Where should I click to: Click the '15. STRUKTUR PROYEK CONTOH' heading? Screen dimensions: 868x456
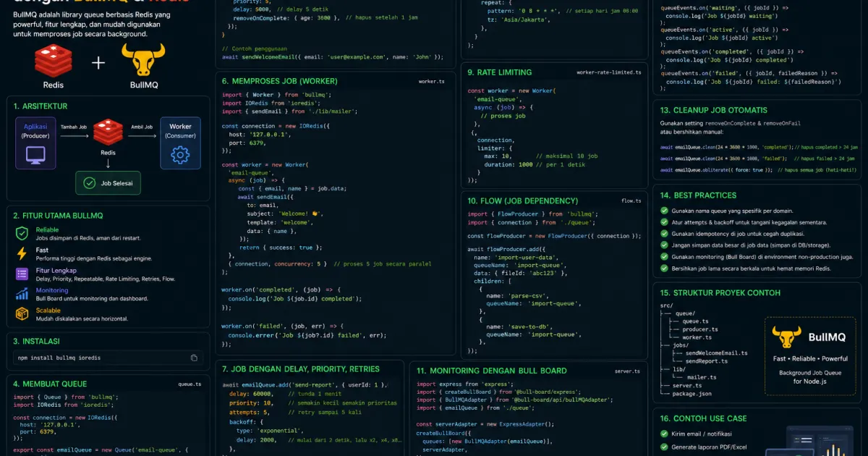[720, 293]
